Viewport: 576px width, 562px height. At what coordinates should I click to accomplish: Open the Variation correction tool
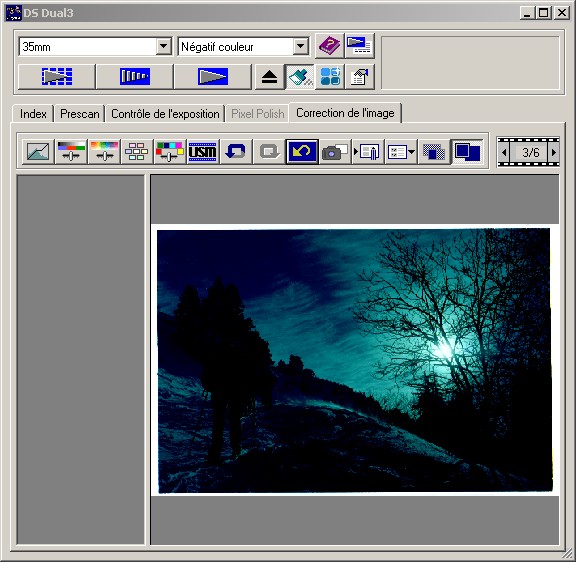click(x=137, y=151)
